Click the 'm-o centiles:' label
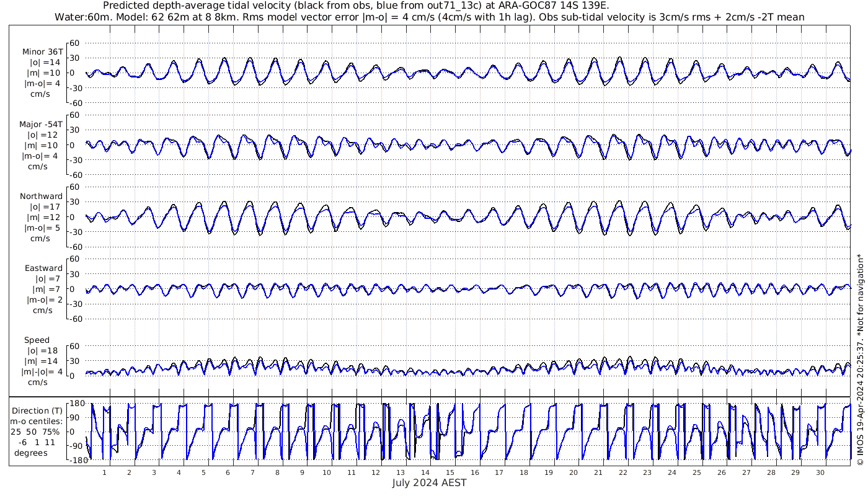Image resolution: width=868 pixels, height=496 pixels. tap(38, 422)
